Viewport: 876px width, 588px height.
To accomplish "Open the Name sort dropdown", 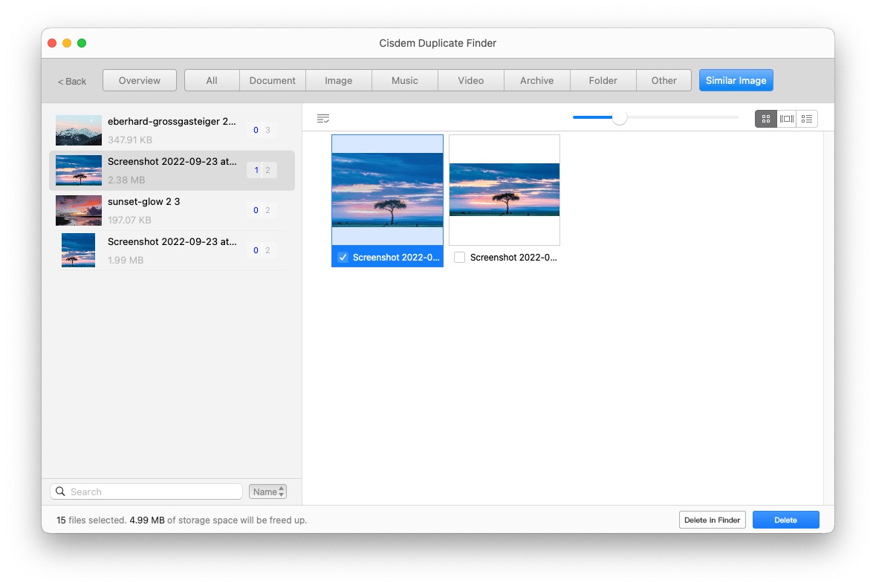I will coord(267,491).
